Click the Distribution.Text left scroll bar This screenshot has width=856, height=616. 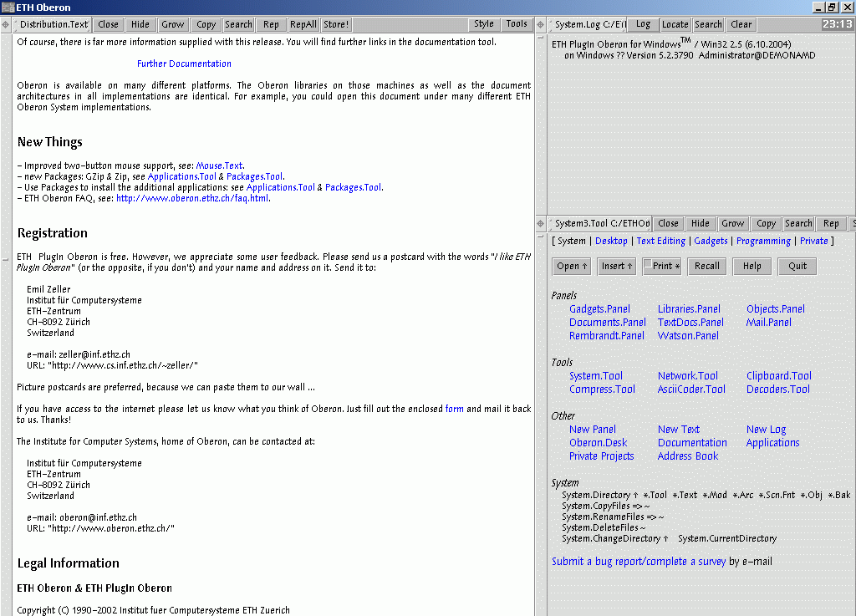point(6,324)
